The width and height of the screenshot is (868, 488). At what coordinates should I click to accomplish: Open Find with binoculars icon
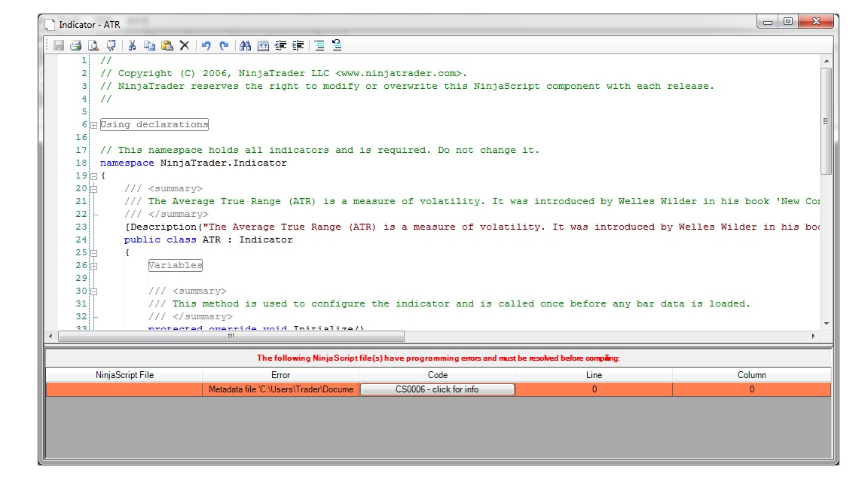245,45
